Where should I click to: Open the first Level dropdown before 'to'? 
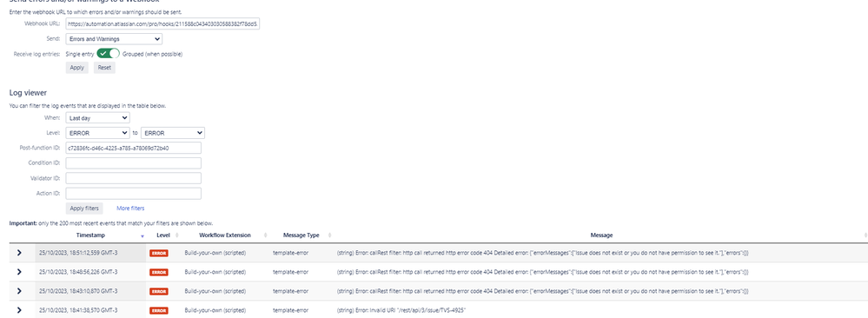tap(97, 133)
